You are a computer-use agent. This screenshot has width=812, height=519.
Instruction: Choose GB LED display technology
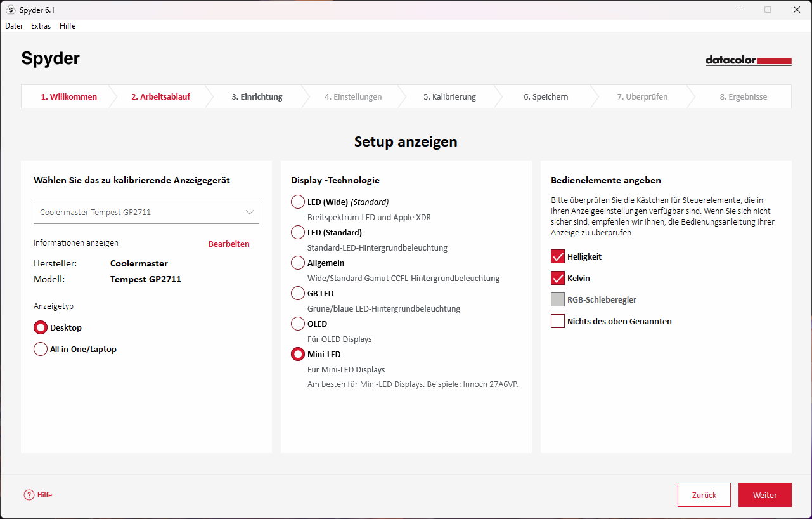point(297,293)
